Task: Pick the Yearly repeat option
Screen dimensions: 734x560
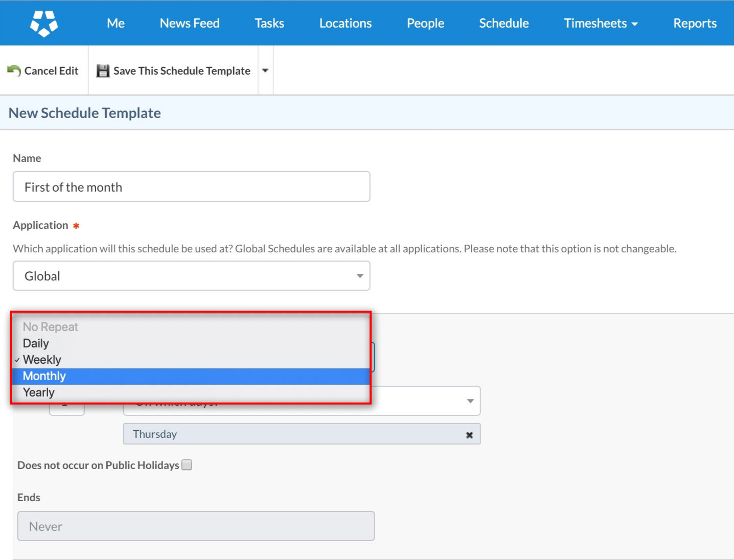Action: tap(39, 392)
